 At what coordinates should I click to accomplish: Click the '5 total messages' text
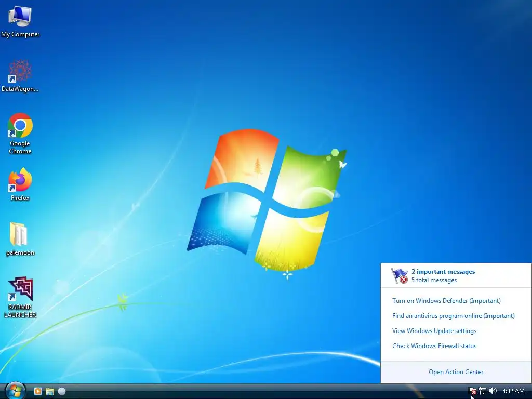tap(434, 280)
